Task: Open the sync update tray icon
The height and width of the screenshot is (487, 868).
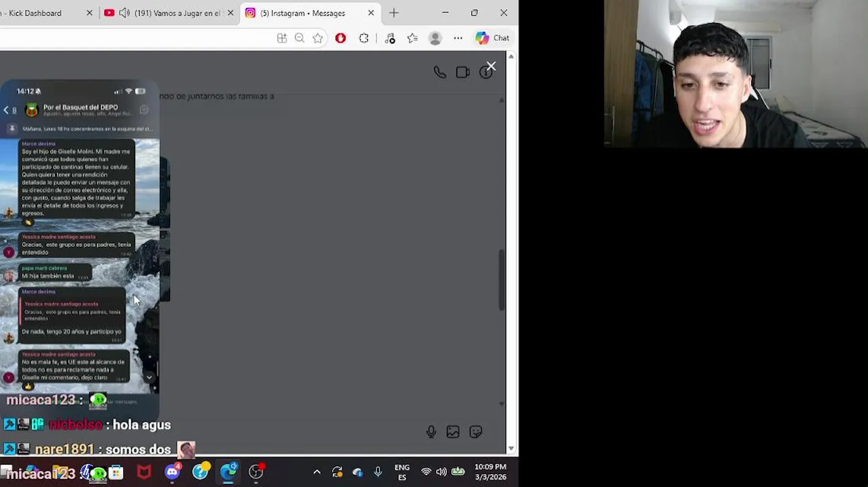Action: pos(337,471)
